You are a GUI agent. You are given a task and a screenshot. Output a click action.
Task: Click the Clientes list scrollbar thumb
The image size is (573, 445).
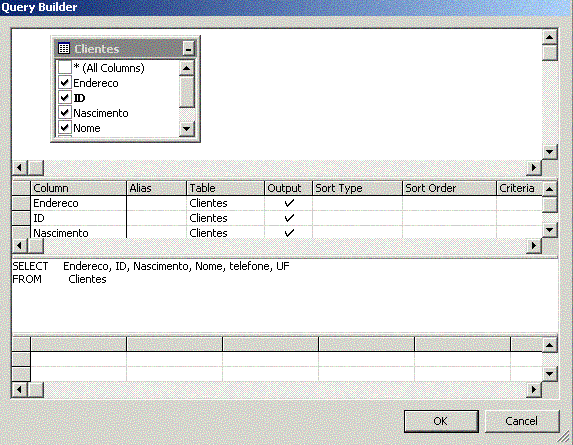pyautogui.click(x=186, y=92)
